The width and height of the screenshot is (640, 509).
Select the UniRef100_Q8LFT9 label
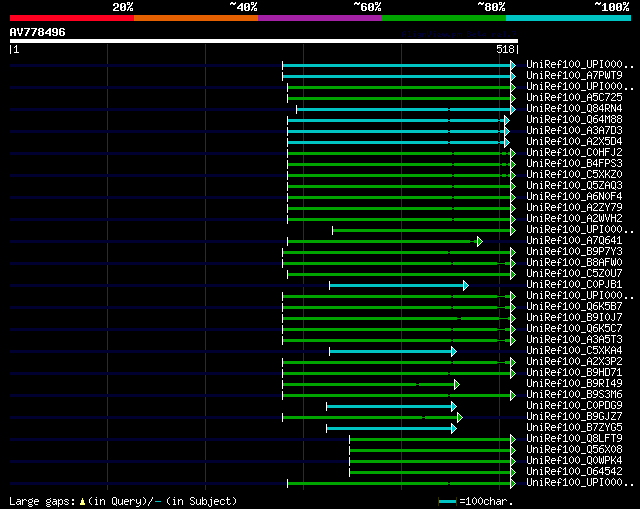[x=574, y=439]
